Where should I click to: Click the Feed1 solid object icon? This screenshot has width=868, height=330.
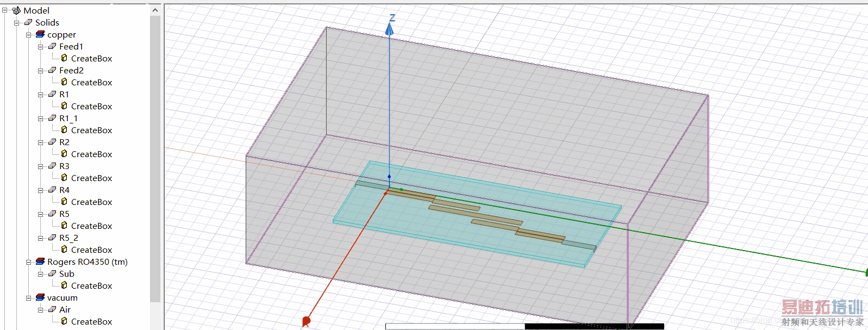click(x=52, y=46)
